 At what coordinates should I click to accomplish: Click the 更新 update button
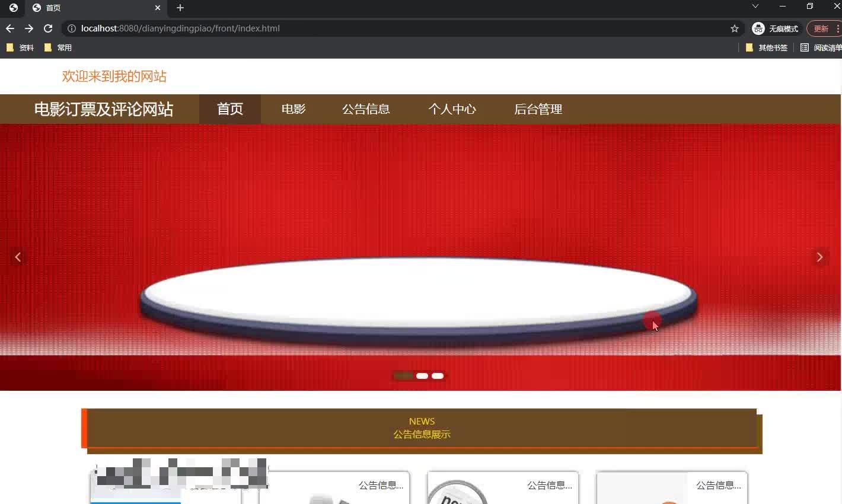pos(825,28)
